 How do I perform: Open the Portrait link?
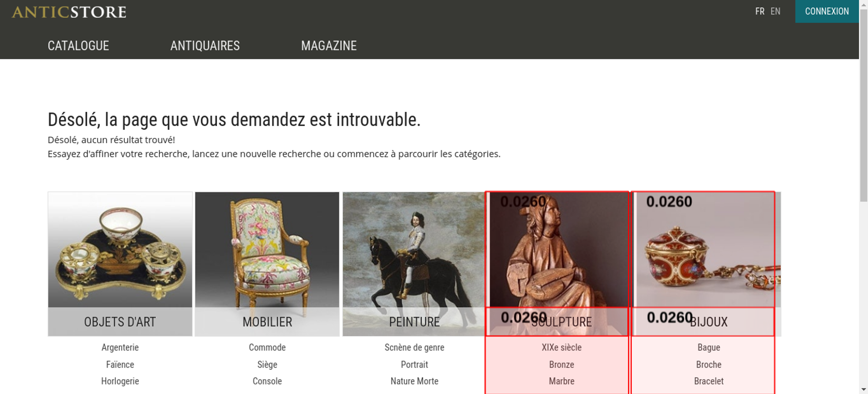tap(414, 364)
